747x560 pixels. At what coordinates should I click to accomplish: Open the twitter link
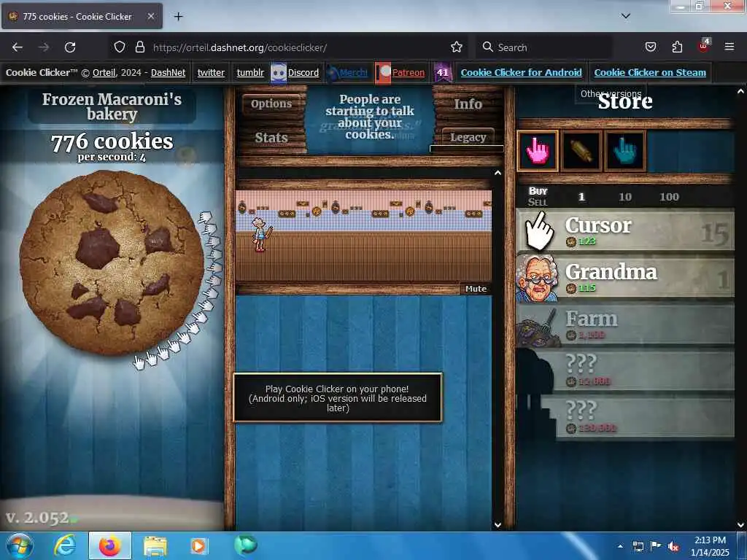(211, 72)
